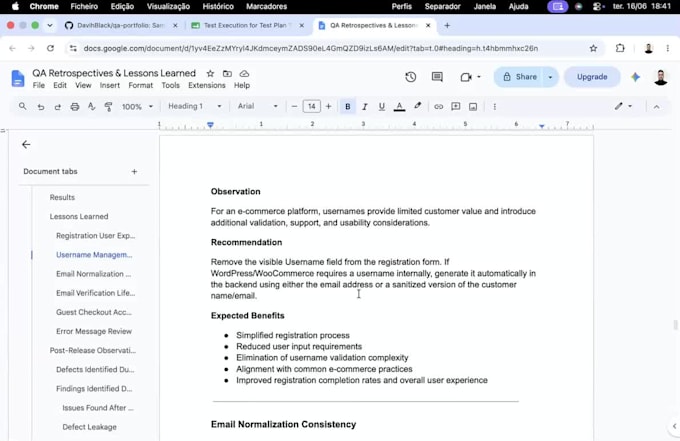680x441 pixels.
Task: Open the editing mode pencil dropdown
Action: [623, 106]
